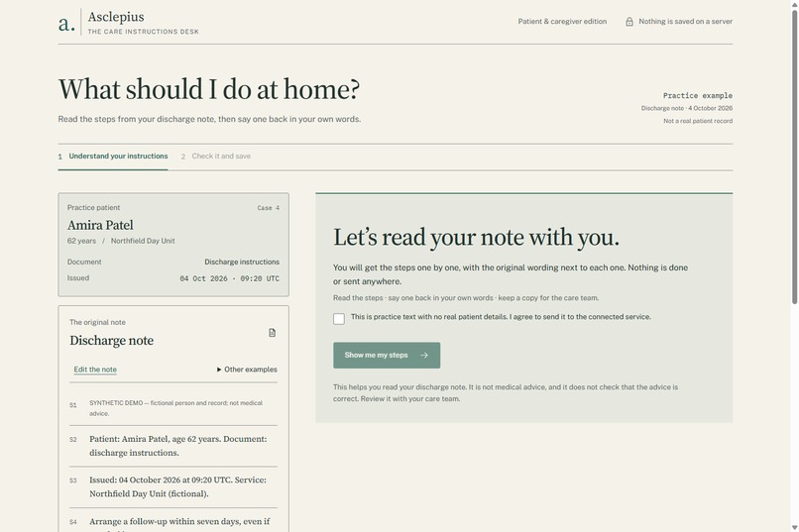Click the scrollbar down arrow

pos(794,527)
